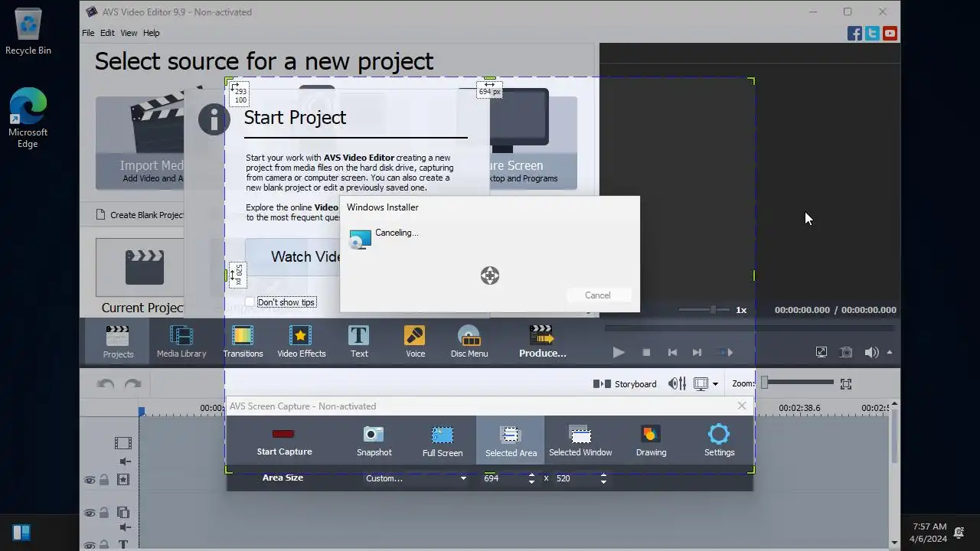Open the timeline display options dropdown arrow

point(715,384)
